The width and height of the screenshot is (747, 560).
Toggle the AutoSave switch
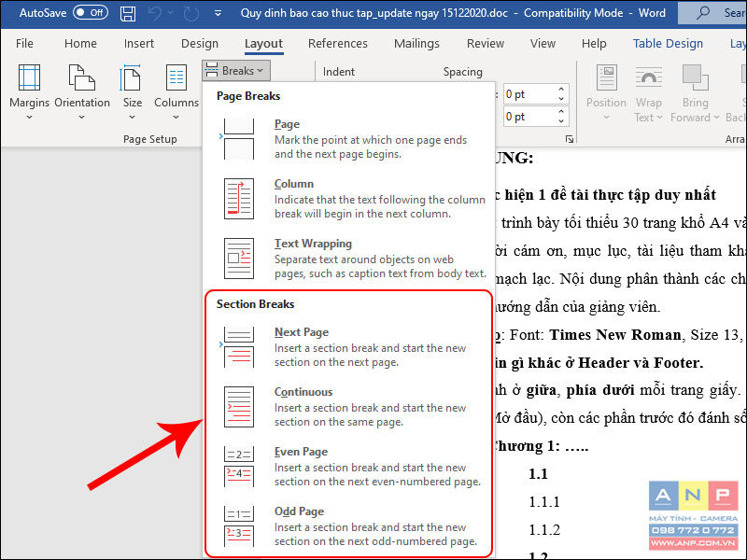(91, 13)
